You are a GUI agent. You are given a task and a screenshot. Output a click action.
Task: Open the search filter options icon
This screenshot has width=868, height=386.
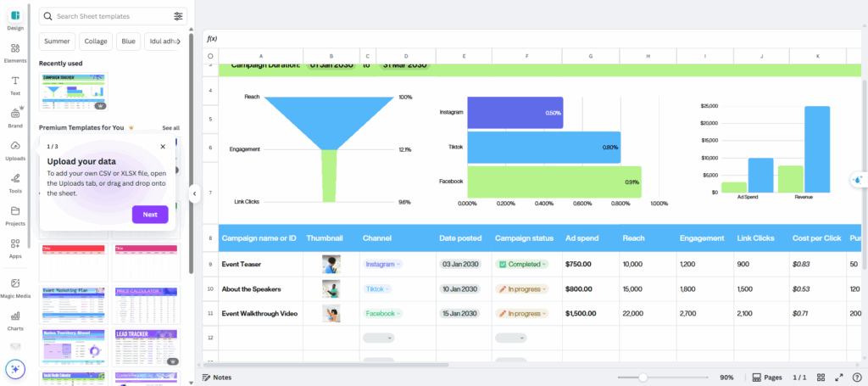(178, 17)
